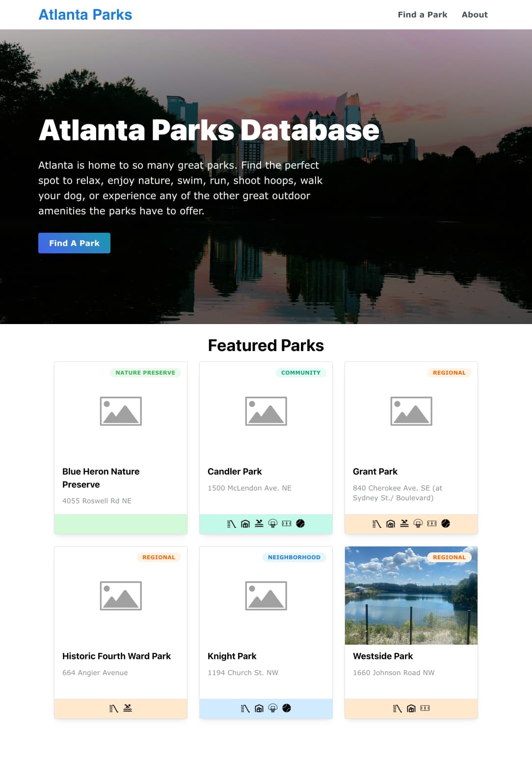Go to home via Atlanta Parks logo
Screen dimensions: 532x764
coord(85,15)
